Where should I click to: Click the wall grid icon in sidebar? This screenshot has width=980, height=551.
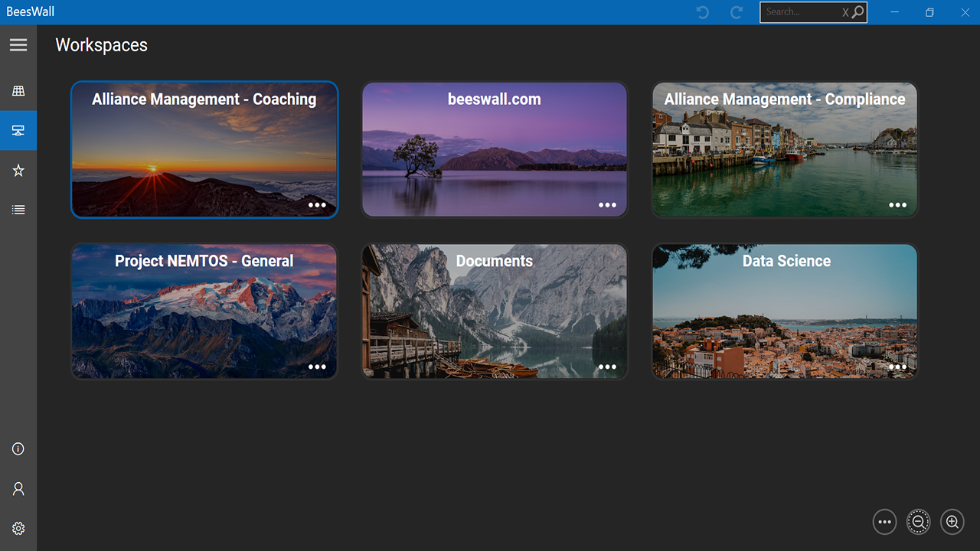tap(18, 91)
